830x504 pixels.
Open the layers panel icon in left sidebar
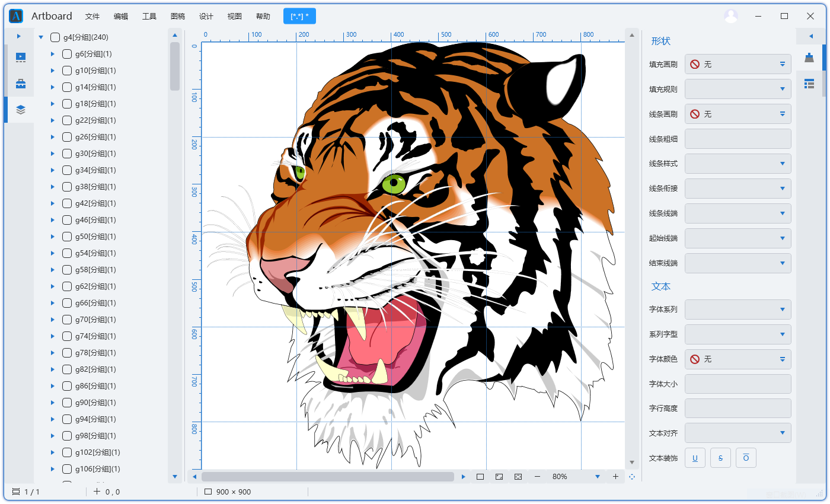click(x=21, y=110)
